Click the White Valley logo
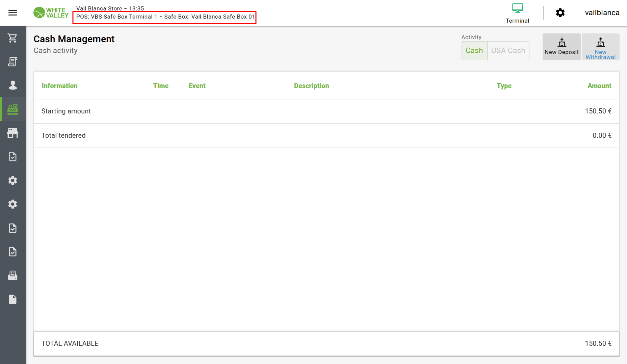This screenshot has width=627, height=364. tap(51, 13)
